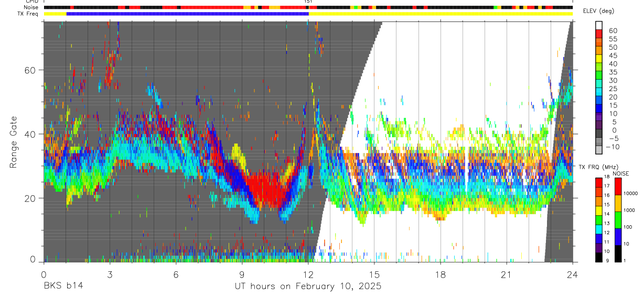Click the '35' label on ELEV legend
This screenshot has height=297, width=644.
pyautogui.click(x=612, y=72)
